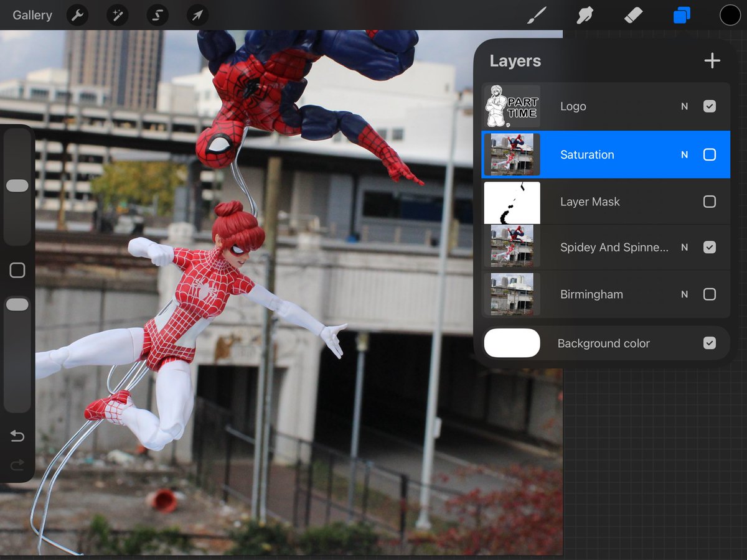Open the active color picker
Viewport: 747px width, 560px height.
point(730,15)
